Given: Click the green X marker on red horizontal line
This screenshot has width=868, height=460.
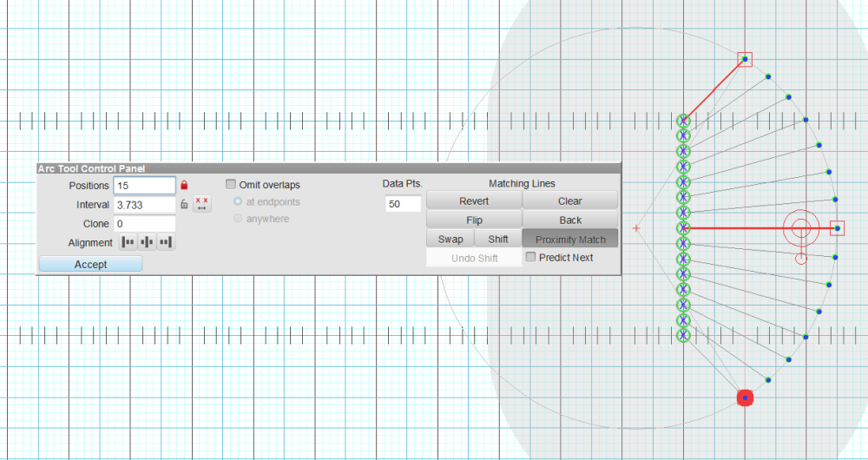Looking at the screenshot, I should click(x=684, y=228).
